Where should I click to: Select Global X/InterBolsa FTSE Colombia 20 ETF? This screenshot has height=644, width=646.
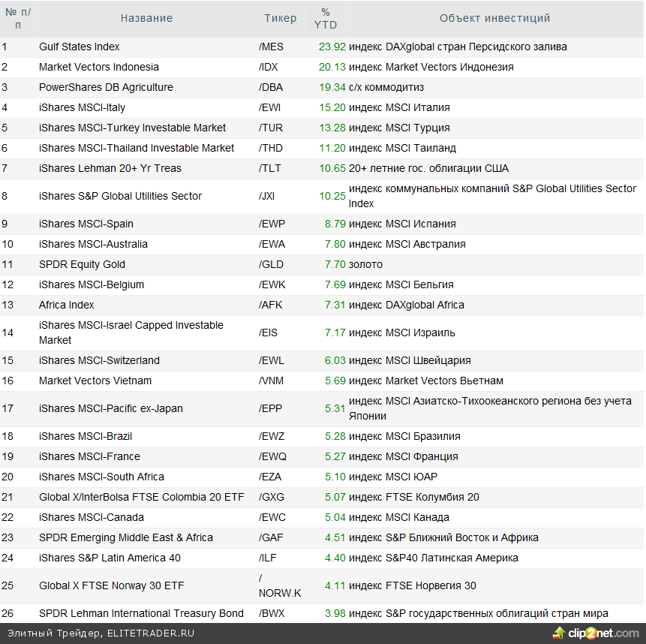coord(142,497)
